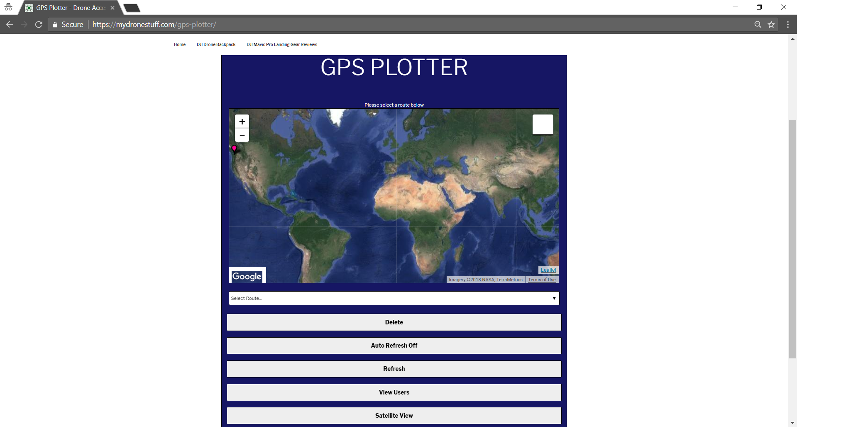Open a new browser tab

pyautogui.click(x=132, y=8)
